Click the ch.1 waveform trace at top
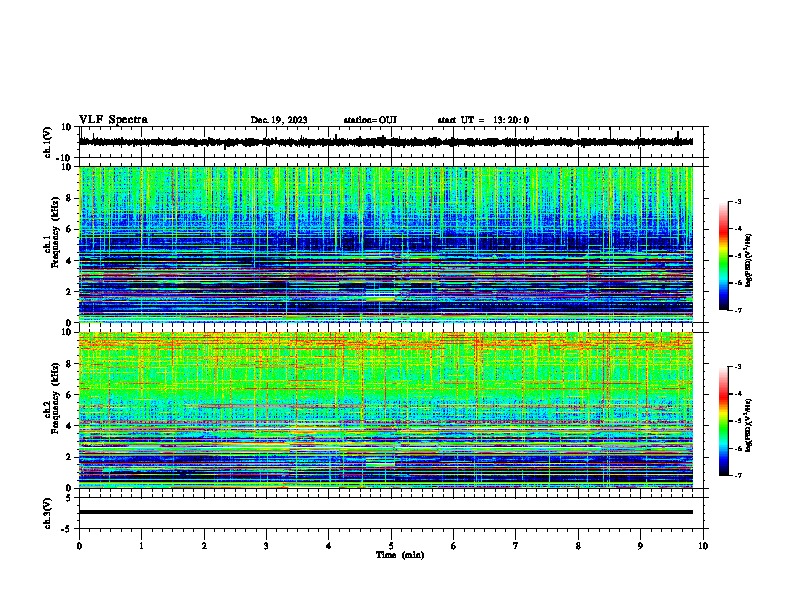Screen dimensions: 792x612 (x=386, y=142)
